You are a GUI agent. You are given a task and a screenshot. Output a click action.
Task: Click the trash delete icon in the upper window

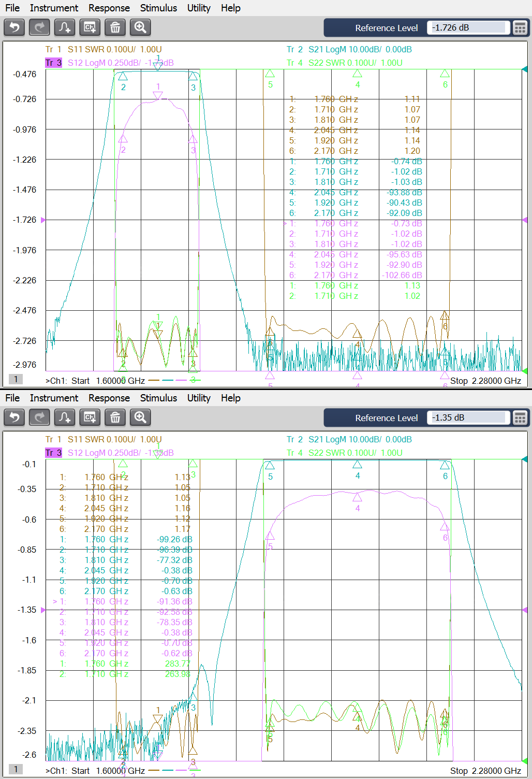(x=115, y=27)
